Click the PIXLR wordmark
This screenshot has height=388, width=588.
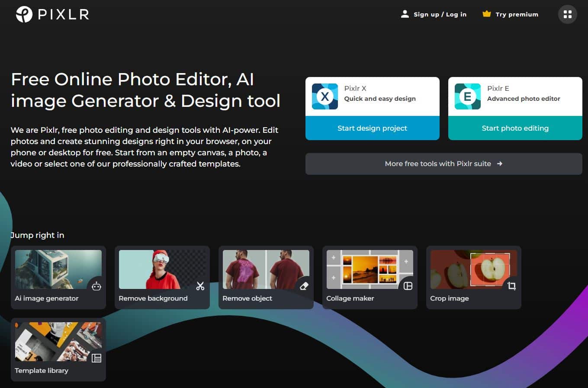(x=63, y=14)
